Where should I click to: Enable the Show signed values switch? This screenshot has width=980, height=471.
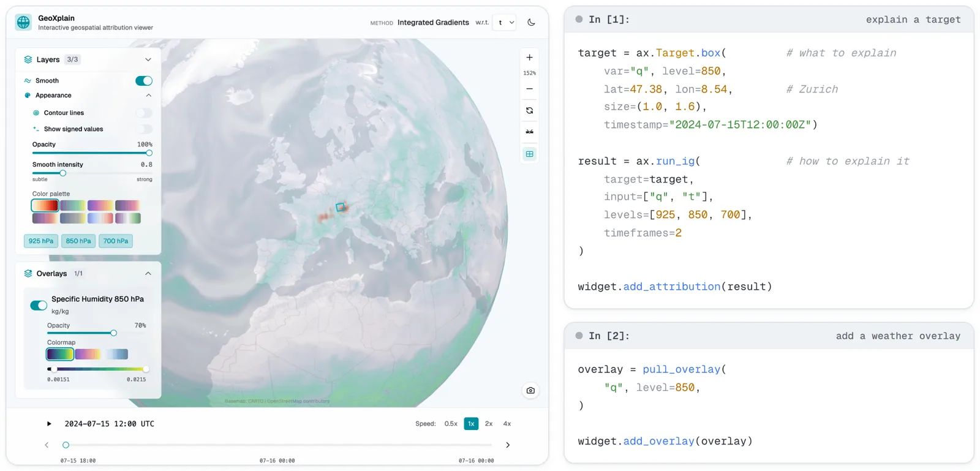[144, 129]
